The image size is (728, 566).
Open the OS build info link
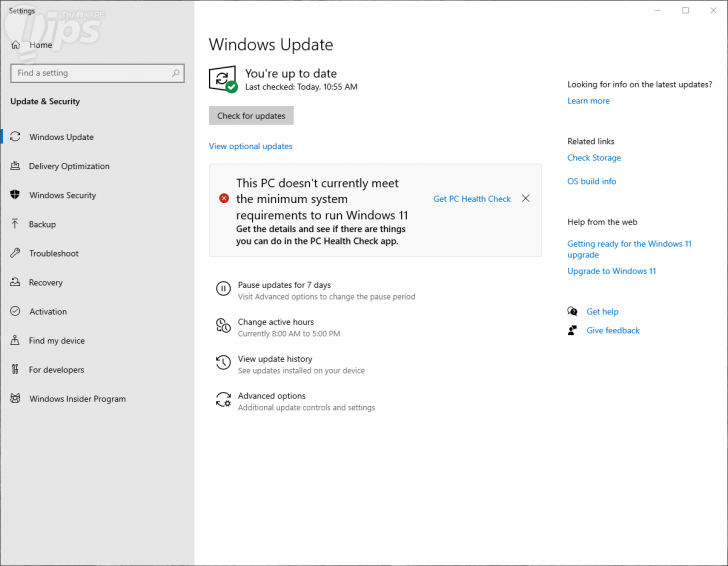(592, 181)
